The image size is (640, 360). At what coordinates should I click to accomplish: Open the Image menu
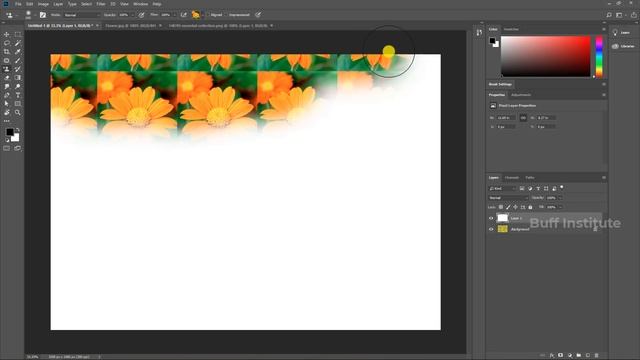(x=43, y=4)
